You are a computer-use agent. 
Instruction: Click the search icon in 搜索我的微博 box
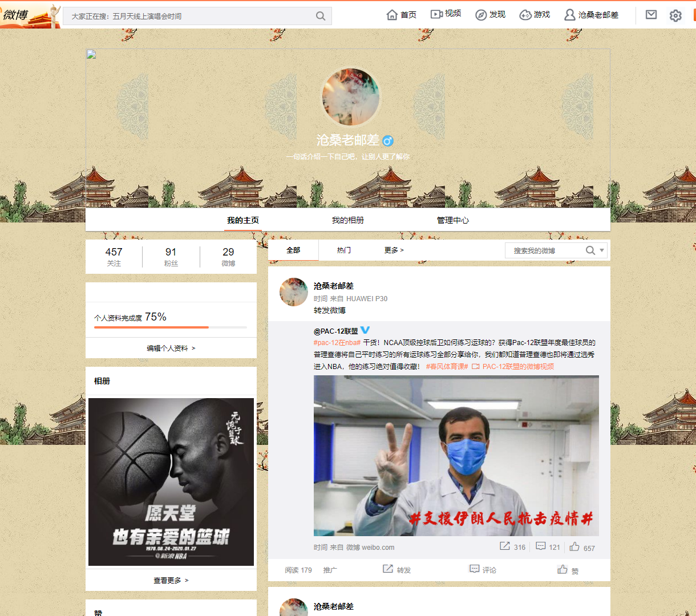(590, 250)
